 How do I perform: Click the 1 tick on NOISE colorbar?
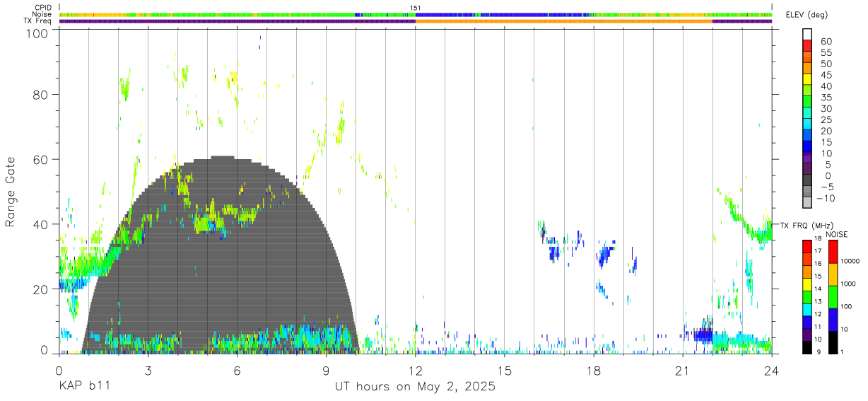(x=843, y=351)
